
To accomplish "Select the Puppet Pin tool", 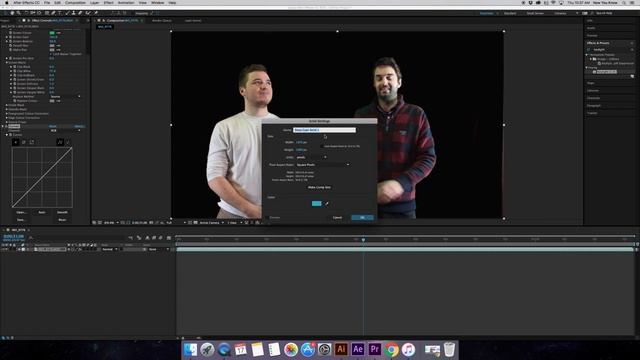I will (x=96, y=13).
